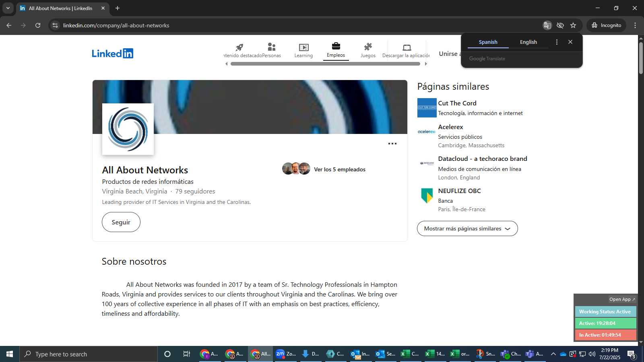The image size is (644, 362).
Task: Bookmark this page with the star icon
Action: (x=573, y=25)
